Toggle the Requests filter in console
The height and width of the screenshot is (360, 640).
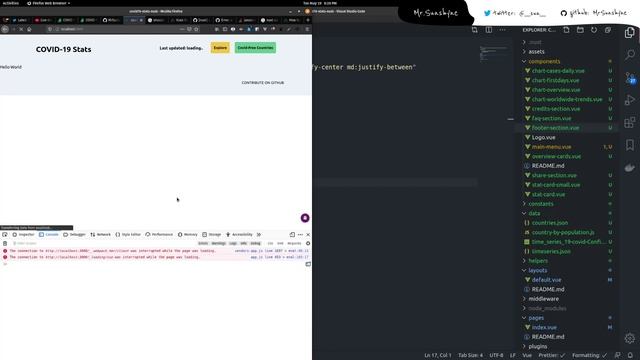pos(294,243)
